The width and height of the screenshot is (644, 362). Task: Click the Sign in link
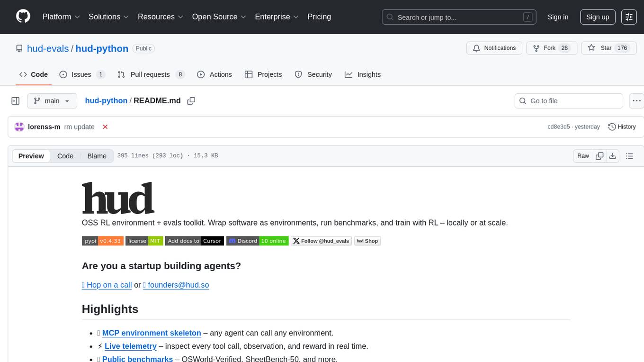point(558,17)
